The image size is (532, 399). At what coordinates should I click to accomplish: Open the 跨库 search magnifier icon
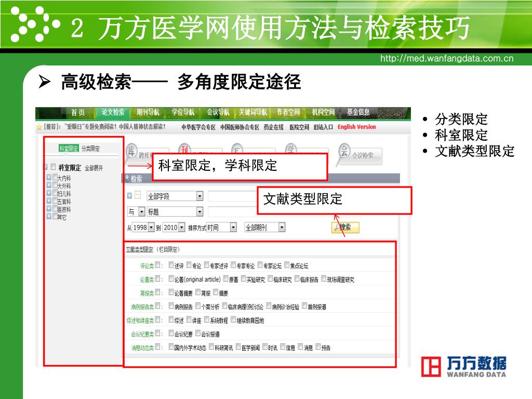(131, 151)
